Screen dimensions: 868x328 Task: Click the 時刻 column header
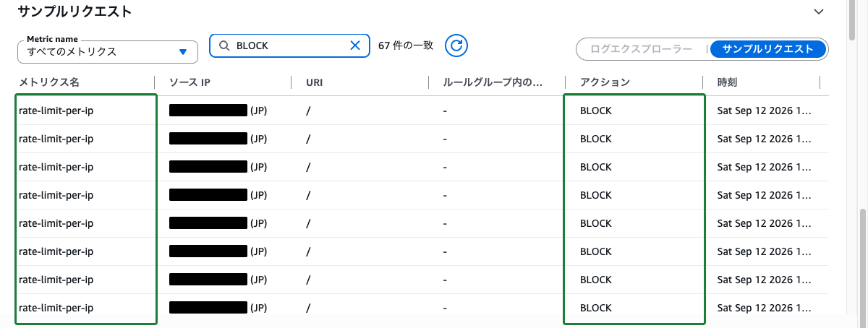727,82
